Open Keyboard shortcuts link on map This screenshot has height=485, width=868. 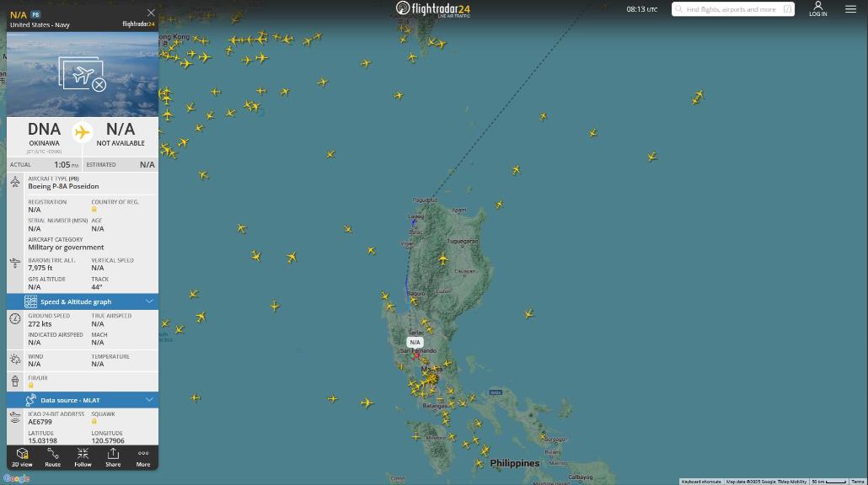click(701, 482)
